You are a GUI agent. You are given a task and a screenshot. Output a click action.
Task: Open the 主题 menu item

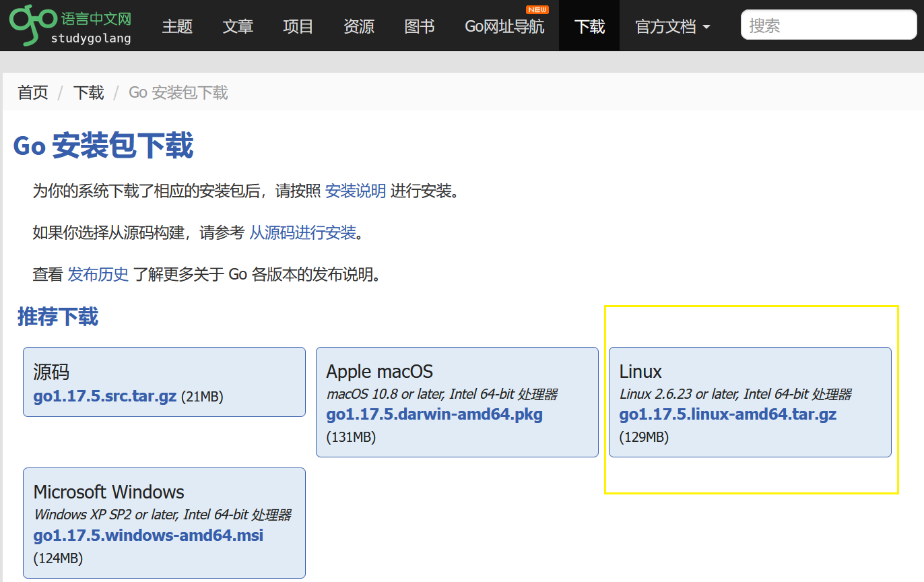[x=176, y=26]
